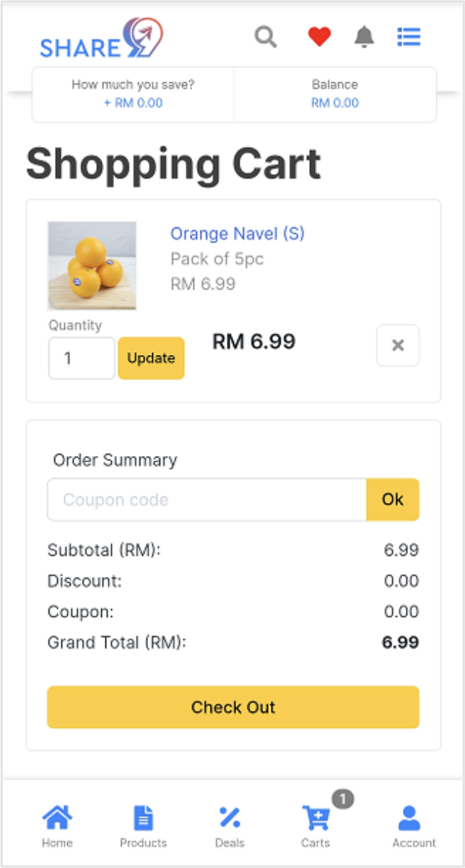
Task: Go to Home tab
Action: [x=57, y=825]
